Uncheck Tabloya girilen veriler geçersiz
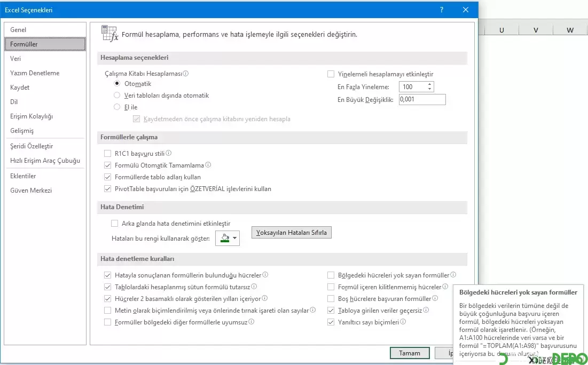 [331, 310]
